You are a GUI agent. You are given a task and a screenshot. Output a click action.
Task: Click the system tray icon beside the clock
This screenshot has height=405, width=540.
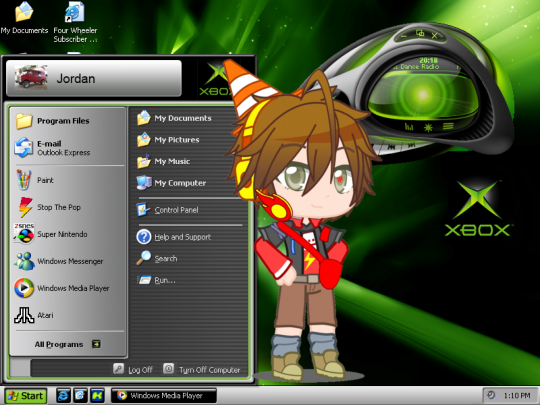pyautogui.click(x=491, y=395)
